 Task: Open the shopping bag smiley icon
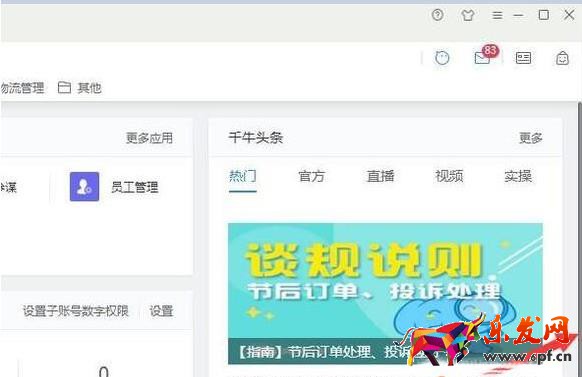pyautogui.click(x=562, y=58)
